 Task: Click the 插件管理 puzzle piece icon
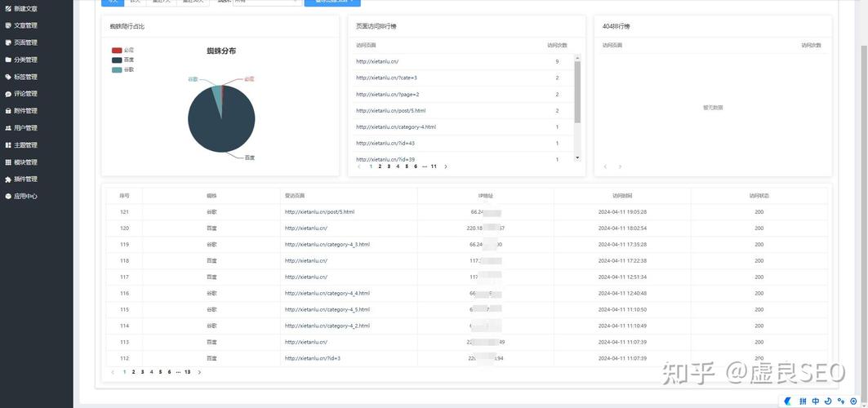(x=8, y=180)
